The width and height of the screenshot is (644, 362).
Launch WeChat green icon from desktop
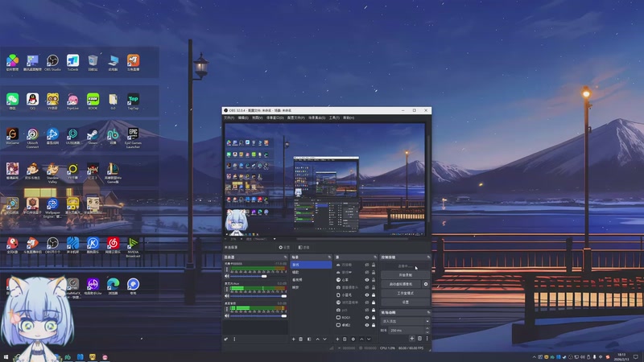(12, 101)
